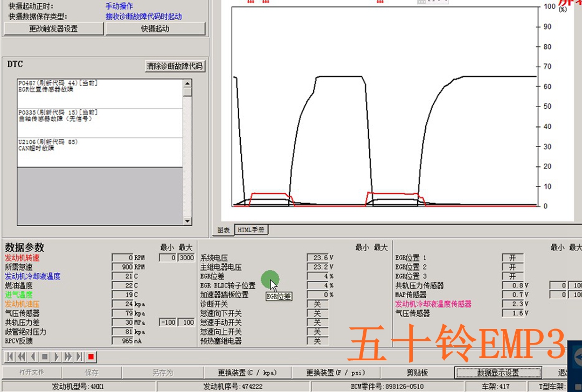Screen dimensions: 582x392
Task: Click the 另存为 button
Action: [163, 372]
